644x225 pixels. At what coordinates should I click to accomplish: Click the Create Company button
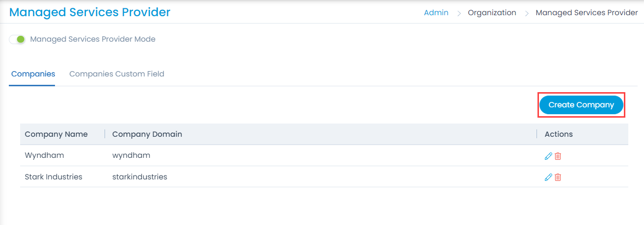tap(581, 105)
